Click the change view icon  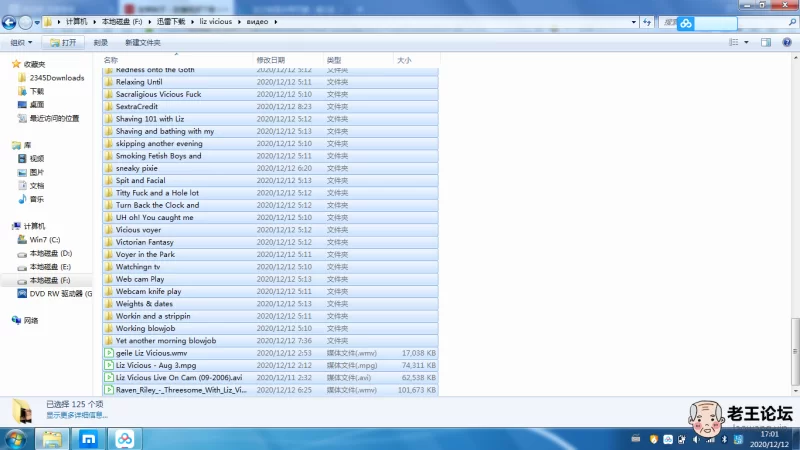tap(734, 42)
